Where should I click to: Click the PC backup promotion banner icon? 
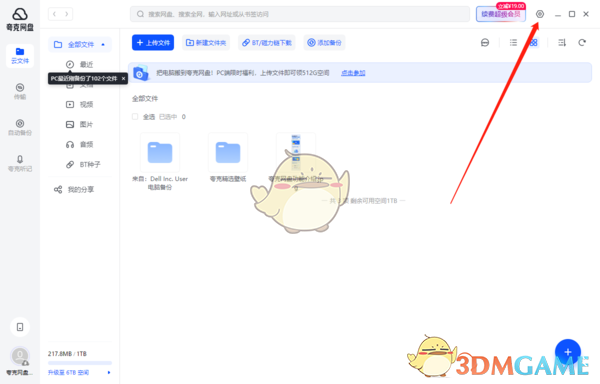(140, 73)
